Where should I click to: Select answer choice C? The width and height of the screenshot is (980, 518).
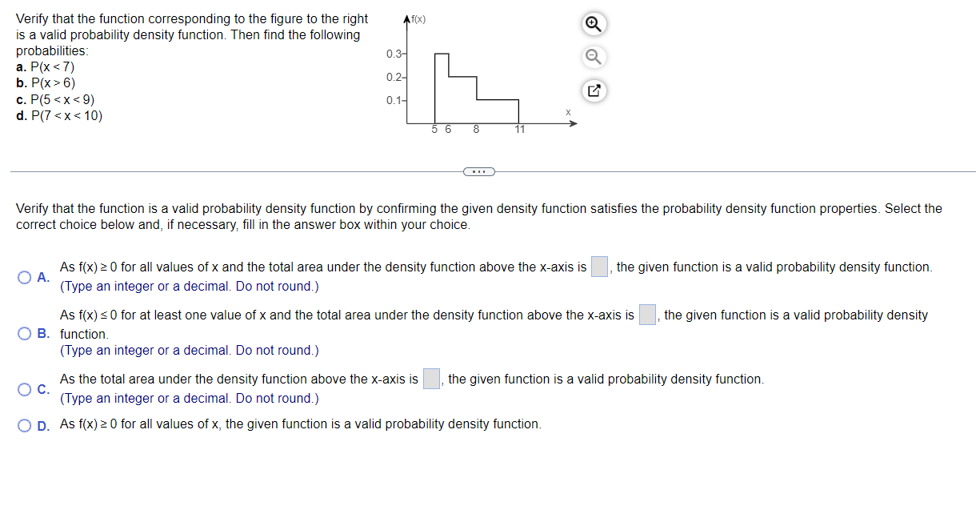pyautogui.click(x=24, y=388)
